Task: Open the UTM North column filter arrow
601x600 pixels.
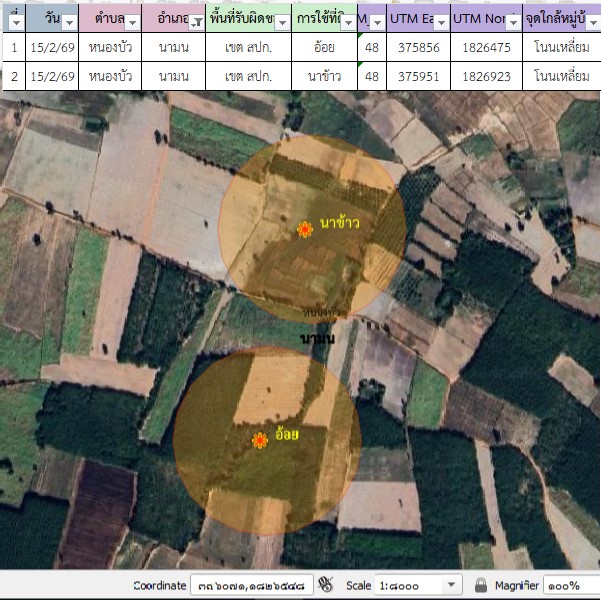Action: coord(513,21)
